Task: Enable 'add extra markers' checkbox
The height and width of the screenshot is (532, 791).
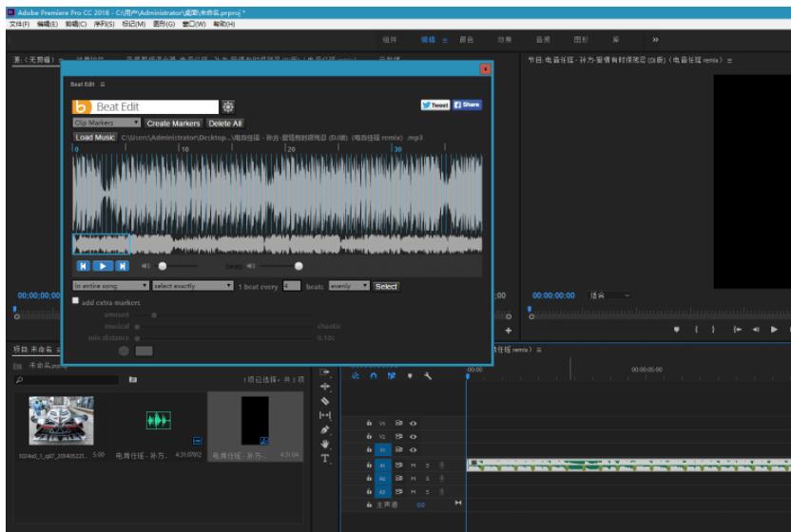Action: [x=76, y=300]
